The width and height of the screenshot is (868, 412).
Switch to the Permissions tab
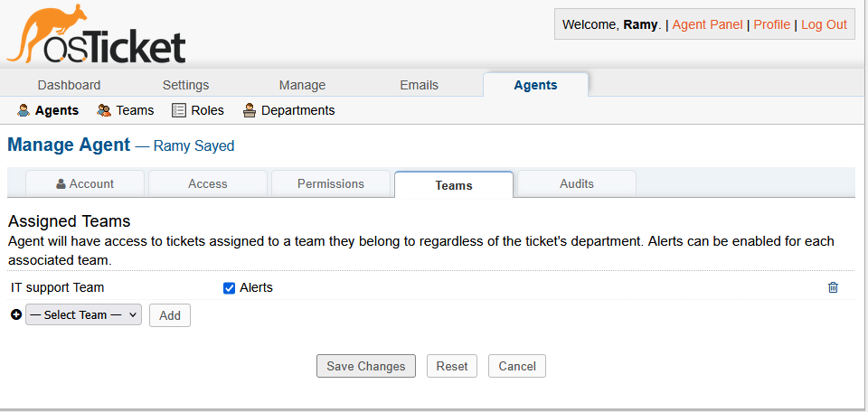click(x=331, y=183)
